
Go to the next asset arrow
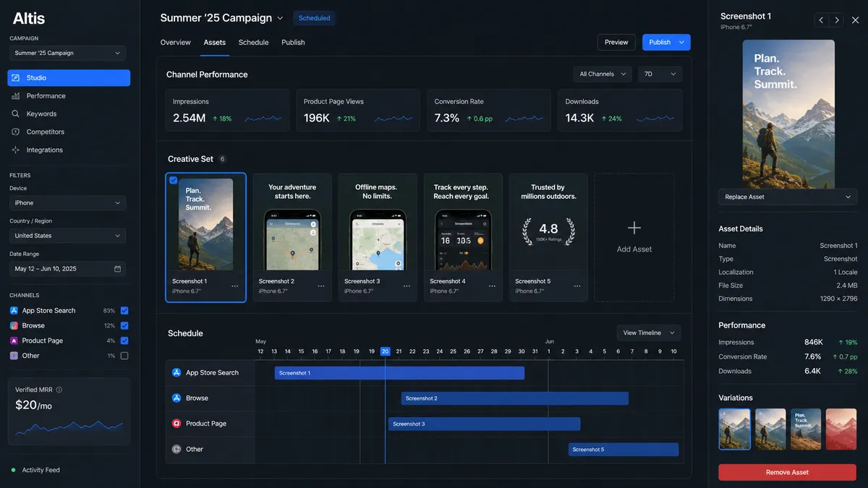click(837, 20)
